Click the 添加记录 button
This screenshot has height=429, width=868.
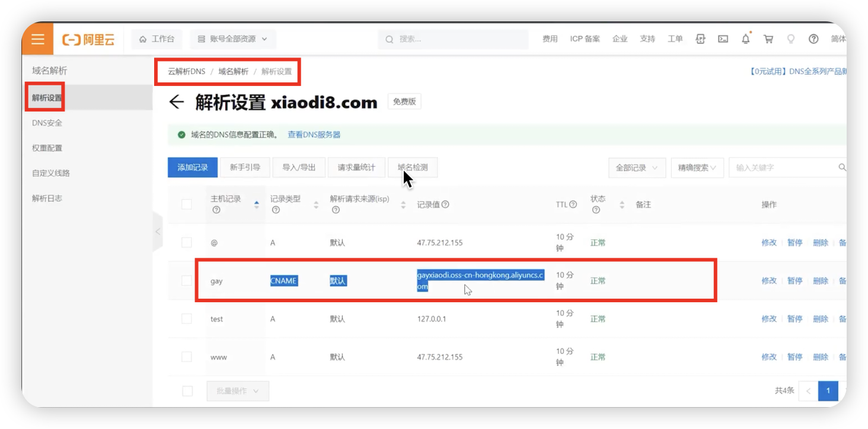click(193, 168)
